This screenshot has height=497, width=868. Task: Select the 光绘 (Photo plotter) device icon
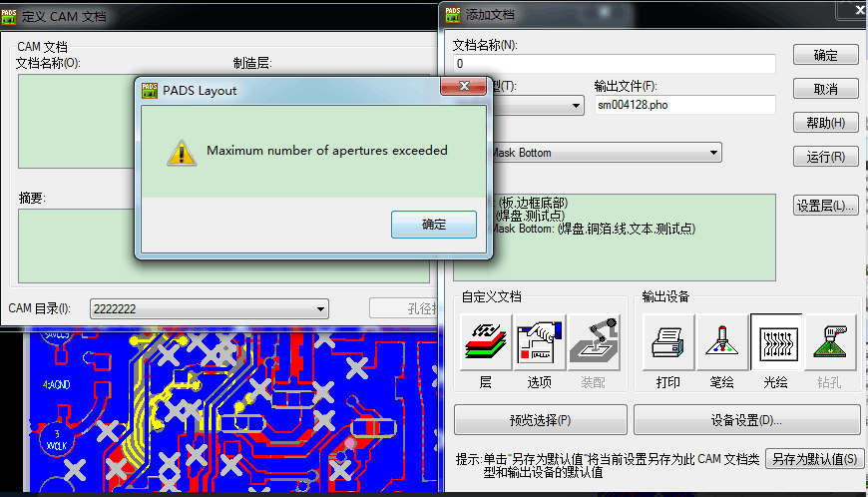[776, 341]
